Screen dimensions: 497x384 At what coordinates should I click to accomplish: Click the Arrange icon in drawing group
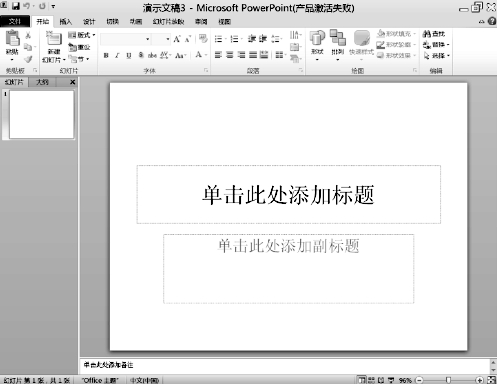(x=337, y=38)
